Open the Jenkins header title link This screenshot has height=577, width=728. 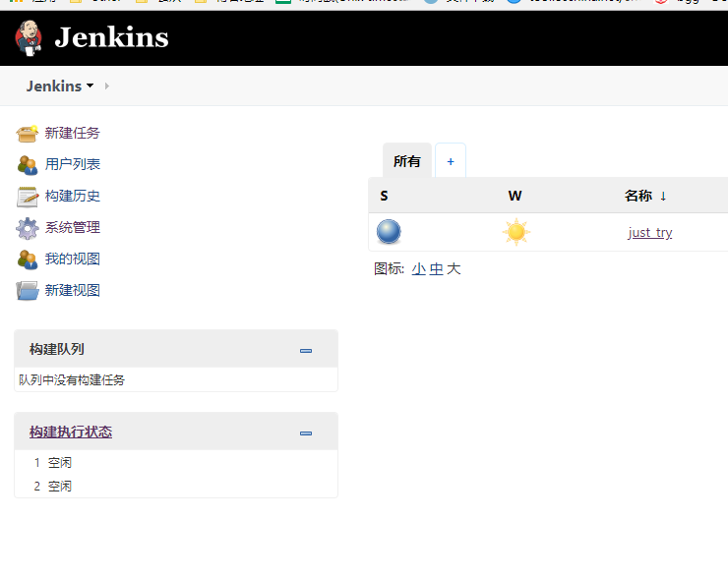coord(111,37)
